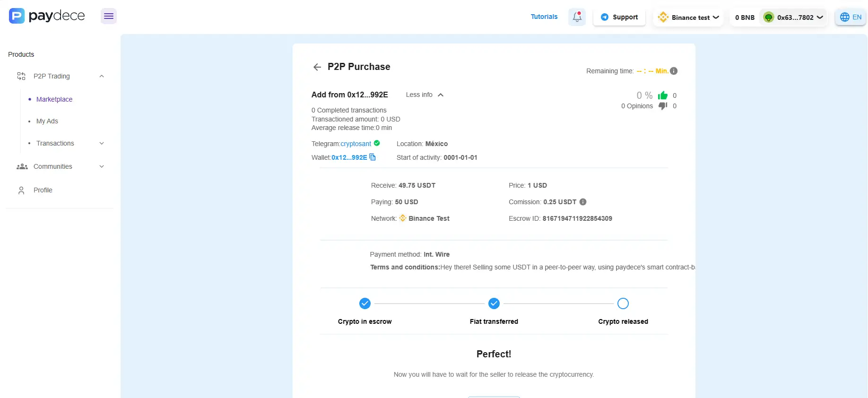Screen dimensions: 868x398
Task: Click the commission info icon
Action: (583, 202)
